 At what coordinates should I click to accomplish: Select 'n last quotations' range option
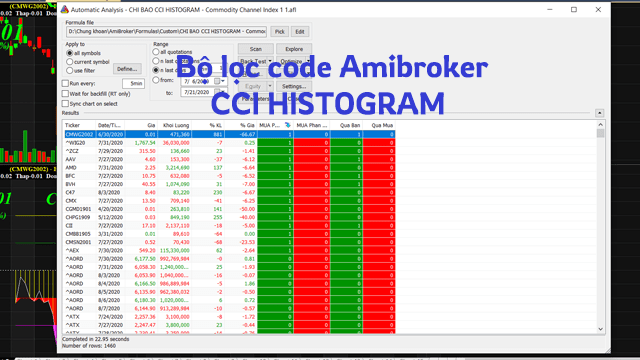click(x=156, y=61)
